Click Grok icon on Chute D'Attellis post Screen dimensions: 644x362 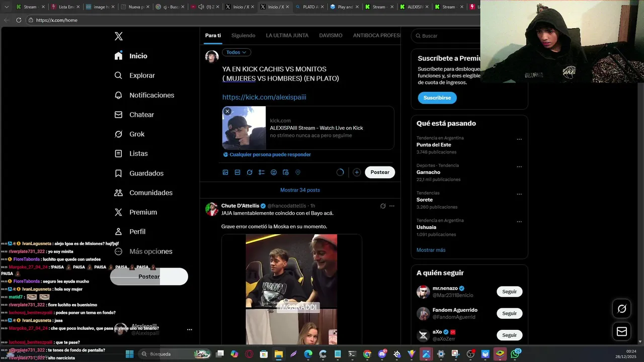[x=383, y=206]
